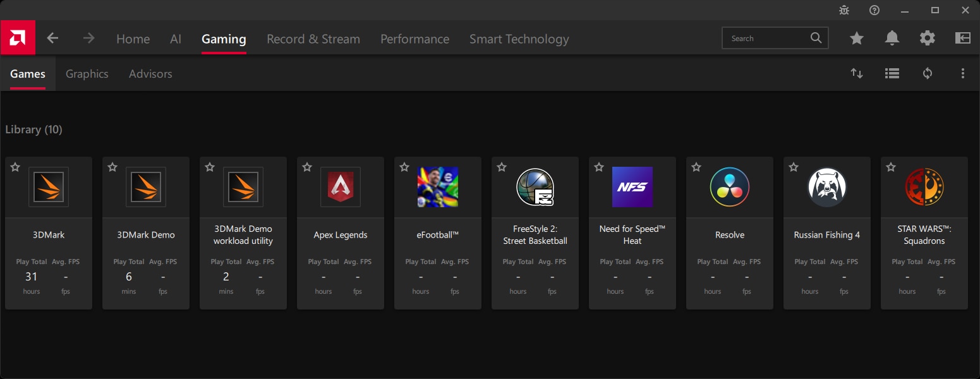The width and height of the screenshot is (980, 379).
Task: Open the three-dot more options menu
Action: (x=963, y=73)
